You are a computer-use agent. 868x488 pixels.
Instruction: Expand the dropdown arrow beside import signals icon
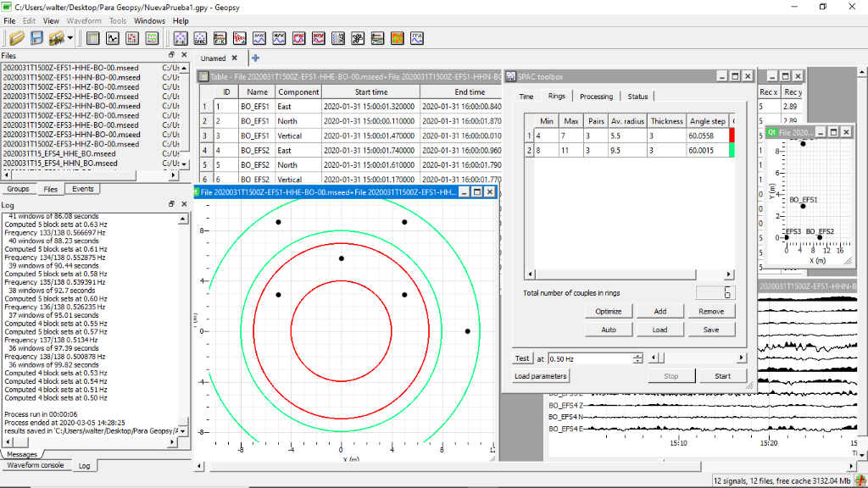[70, 38]
